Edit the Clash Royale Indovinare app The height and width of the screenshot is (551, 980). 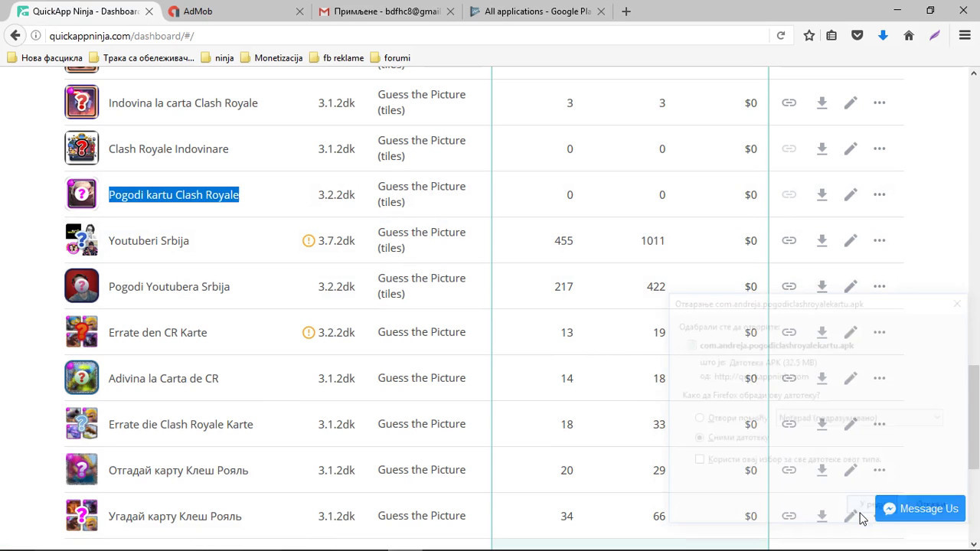coord(851,148)
